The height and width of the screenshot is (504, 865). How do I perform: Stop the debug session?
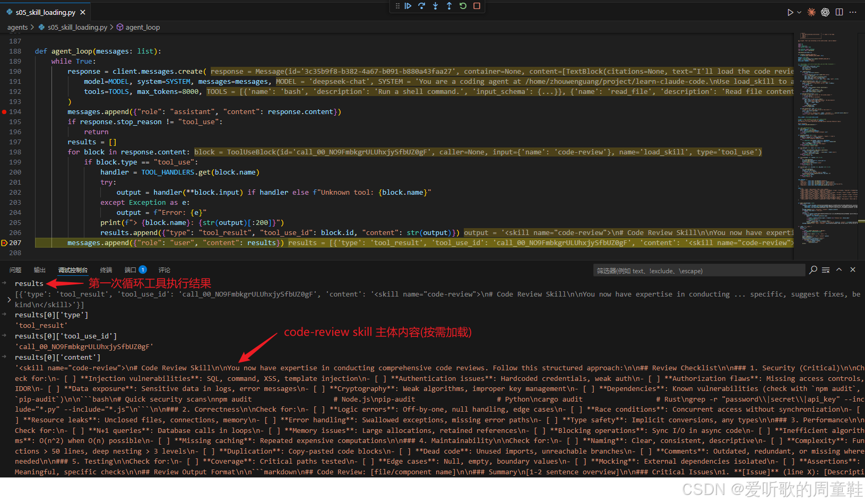pyautogui.click(x=477, y=6)
